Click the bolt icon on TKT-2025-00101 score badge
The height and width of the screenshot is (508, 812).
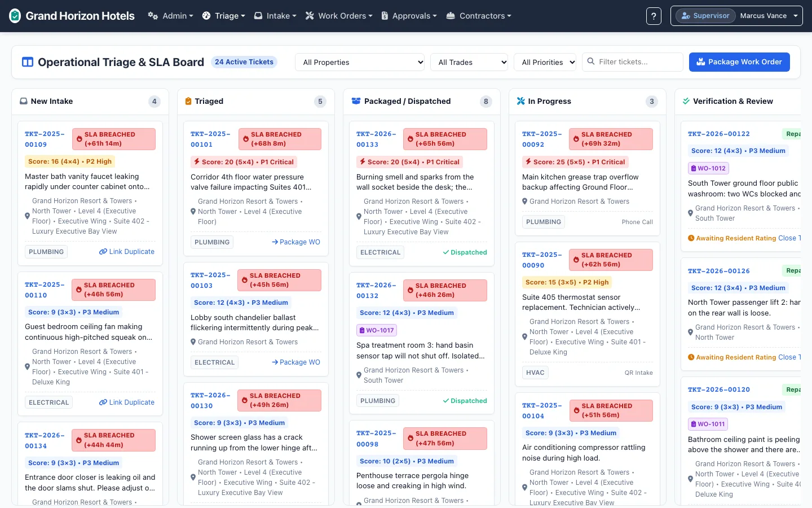tap(197, 162)
